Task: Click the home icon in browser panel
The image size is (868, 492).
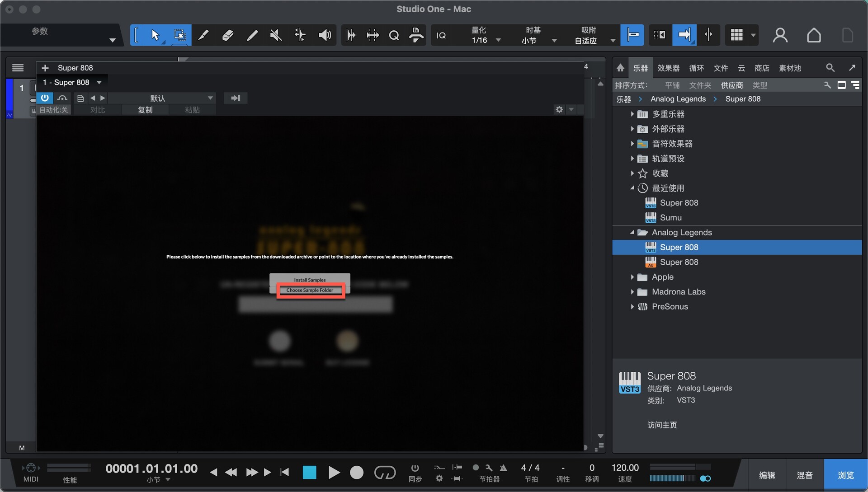Action: pyautogui.click(x=620, y=68)
